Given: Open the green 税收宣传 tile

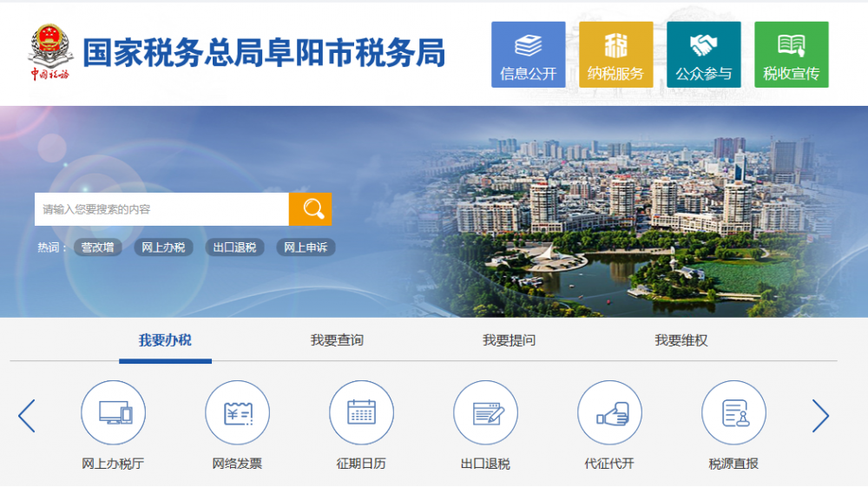Looking at the screenshot, I should click(x=791, y=55).
